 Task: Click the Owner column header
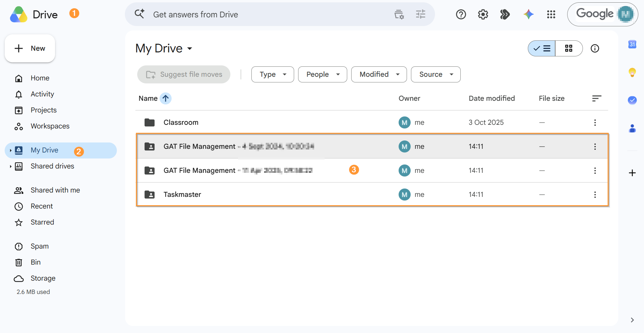click(x=409, y=98)
